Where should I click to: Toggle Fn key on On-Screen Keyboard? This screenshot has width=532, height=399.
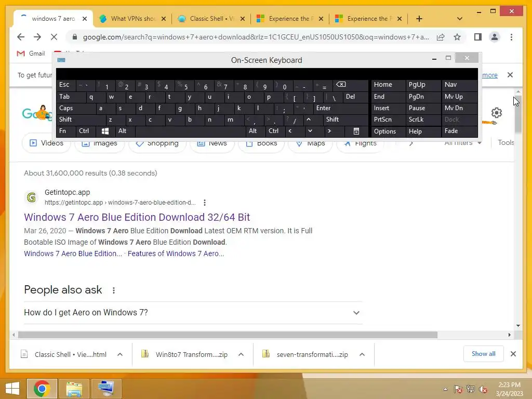coord(66,131)
